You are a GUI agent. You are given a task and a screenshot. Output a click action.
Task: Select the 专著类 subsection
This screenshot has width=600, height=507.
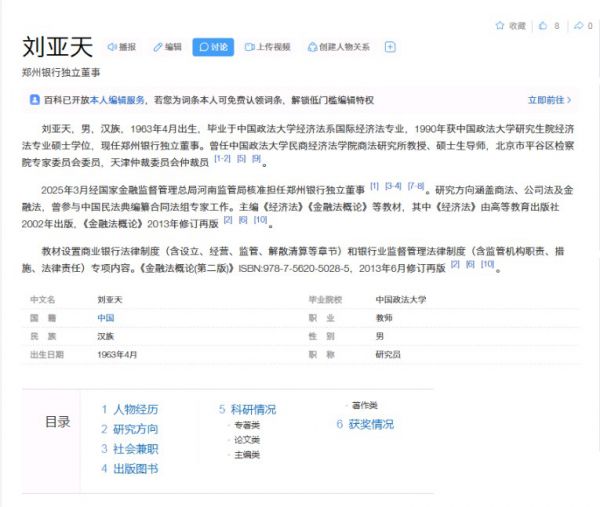246,425
